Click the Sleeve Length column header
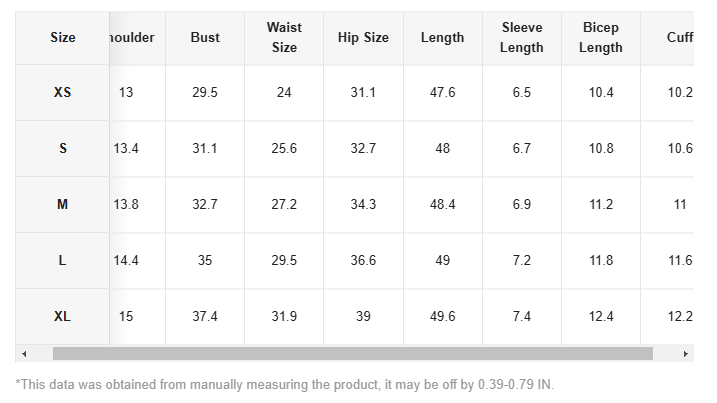Image resolution: width=717 pixels, height=403 pixels. coord(521,38)
